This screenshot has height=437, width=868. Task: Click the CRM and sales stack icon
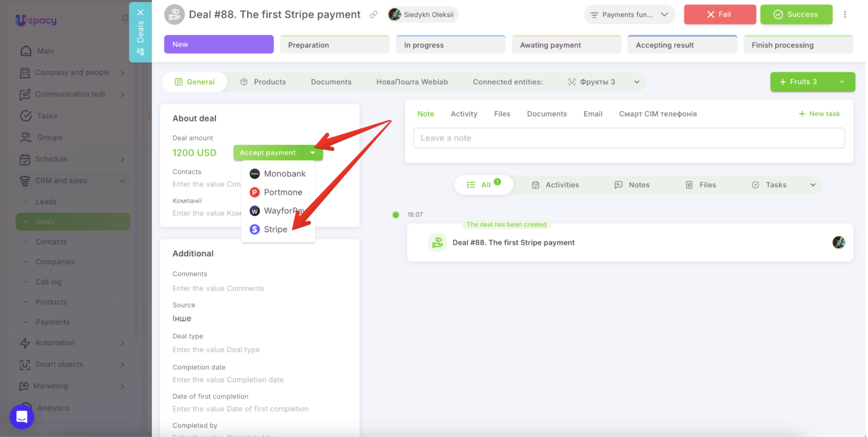[x=25, y=181]
